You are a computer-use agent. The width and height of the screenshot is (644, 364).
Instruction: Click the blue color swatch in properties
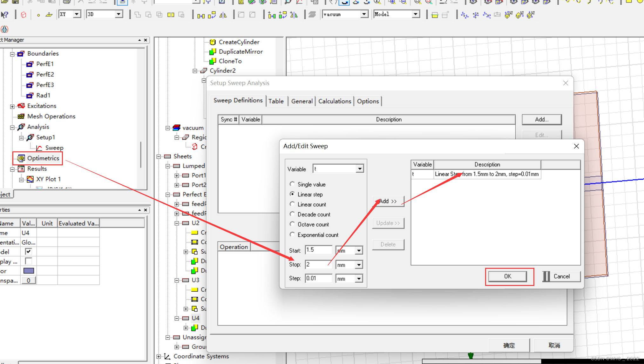tap(29, 271)
